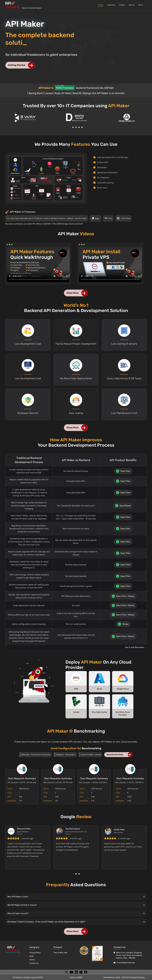The width and height of the screenshot is (152, 980).
Task: Open the FAQs footer link
Action: 32,956
